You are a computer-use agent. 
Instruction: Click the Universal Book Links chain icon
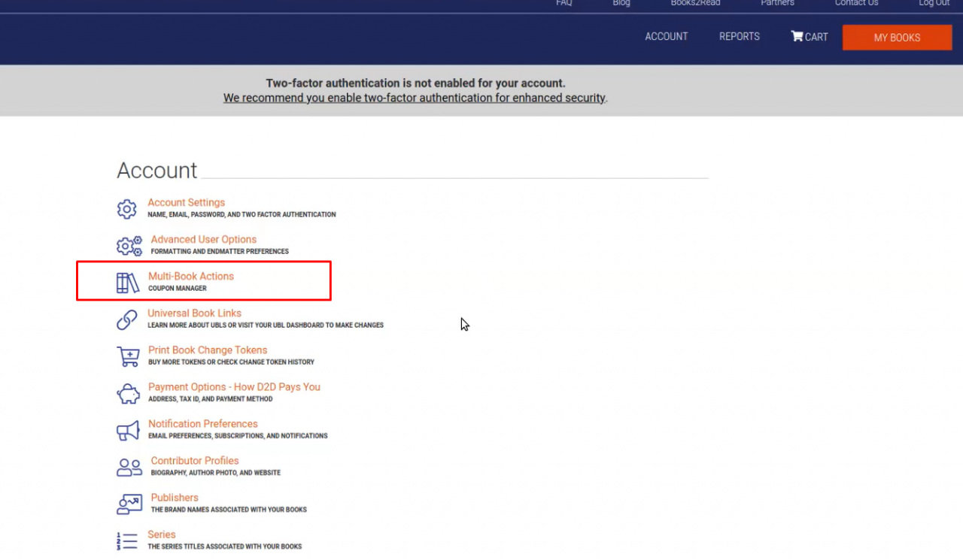click(126, 319)
